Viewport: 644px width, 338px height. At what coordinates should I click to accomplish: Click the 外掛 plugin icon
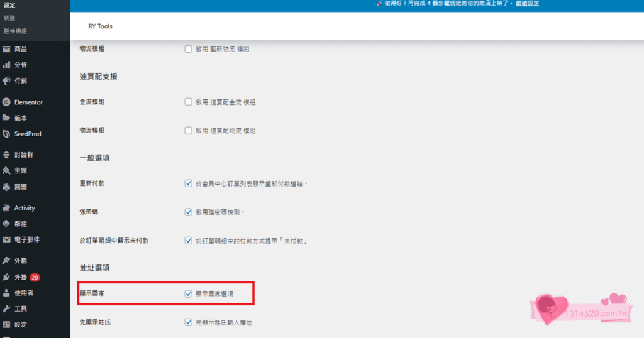pos(6,277)
